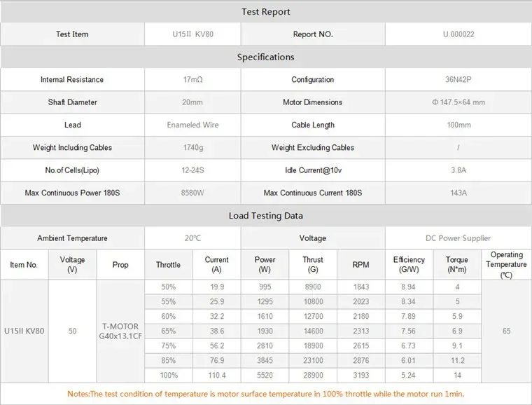The width and height of the screenshot is (532, 405).
Task: Select the thrust value '10800'
Action: click(x=313, y=301)
